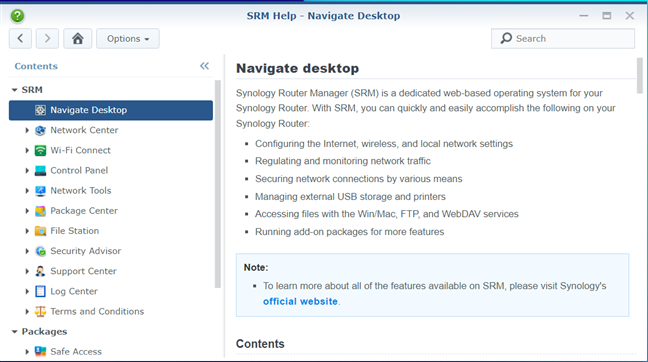
Task: Click the Navigate desktop article heading
Action: (x=298, y=68)
